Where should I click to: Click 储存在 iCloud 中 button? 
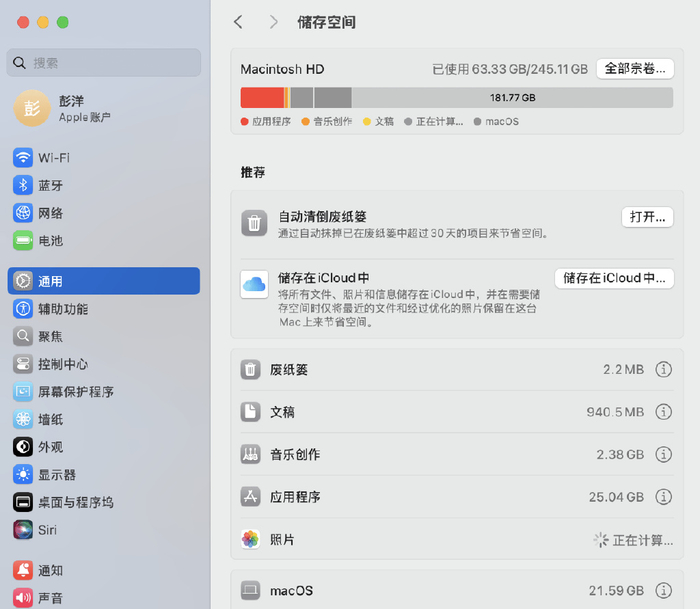[614, 278]
